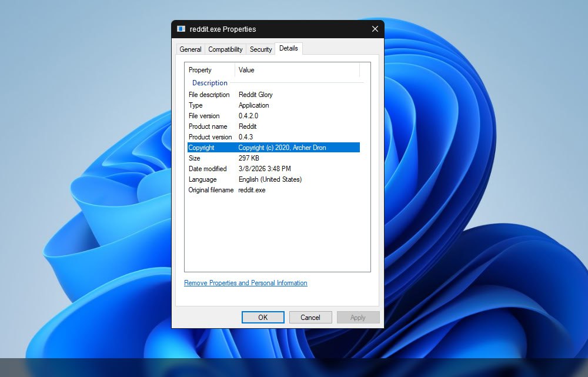
Task: Select the Original filename row
Action: (x=274, y=190)
